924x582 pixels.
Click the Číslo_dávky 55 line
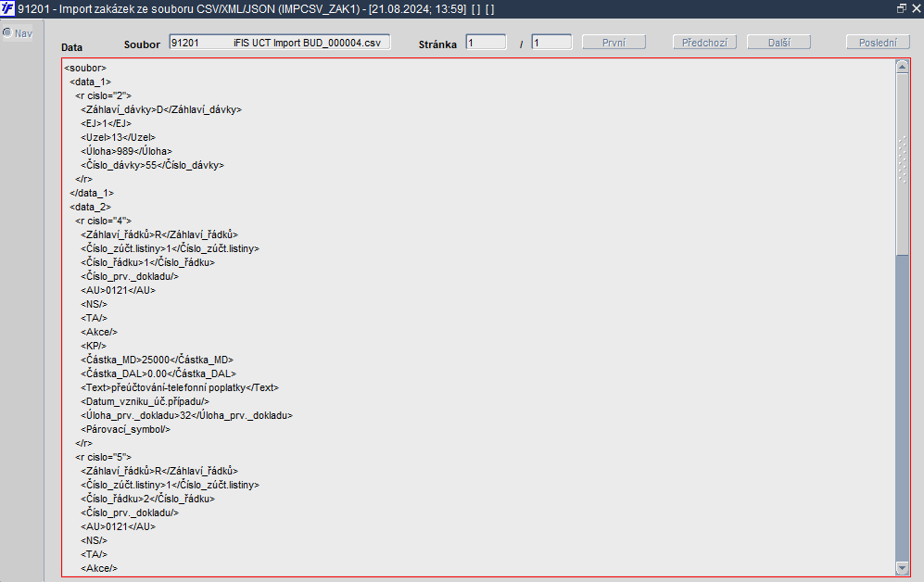(153, 165)
